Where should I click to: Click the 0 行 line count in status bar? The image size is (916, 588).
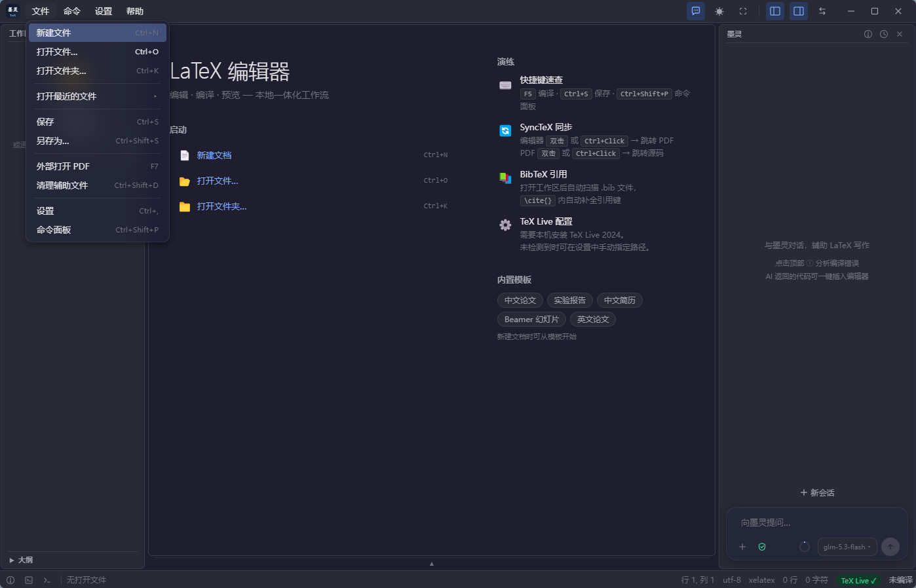[790, 580]
